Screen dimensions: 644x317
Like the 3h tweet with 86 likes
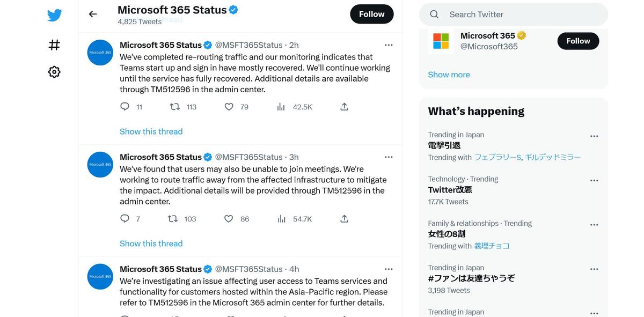(x=229, y=219)
